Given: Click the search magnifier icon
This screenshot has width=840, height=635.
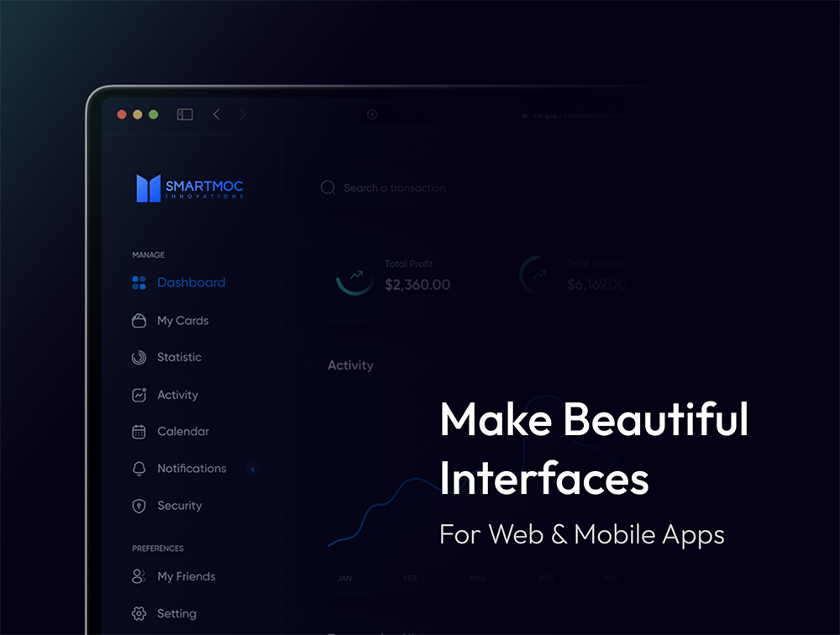Looking at the screenshot, I should pos(328,188).
